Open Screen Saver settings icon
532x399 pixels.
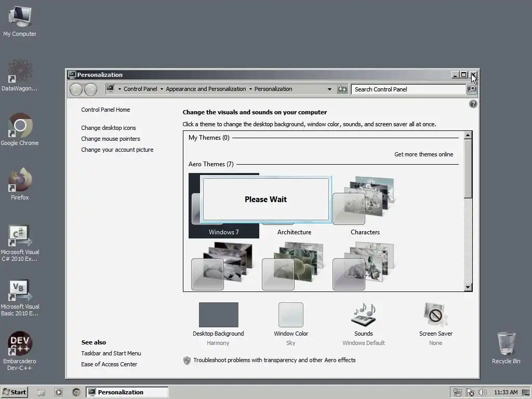[x=436, y=314]
